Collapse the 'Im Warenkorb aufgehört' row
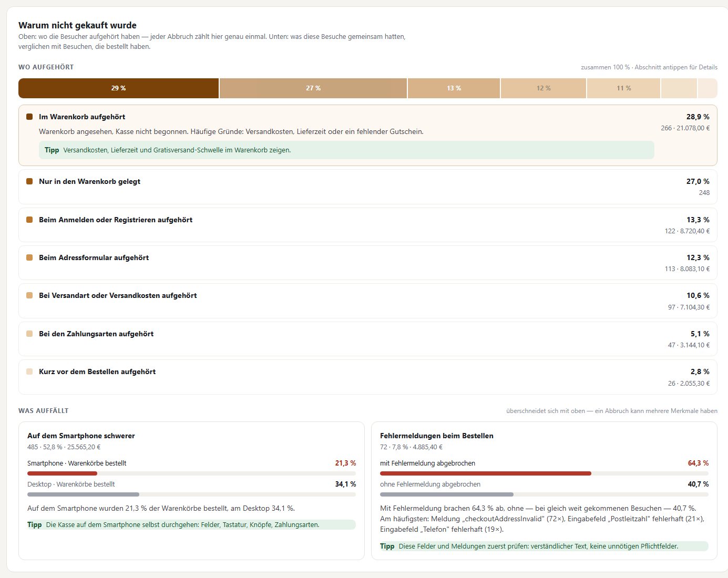 tap(368, 136)
